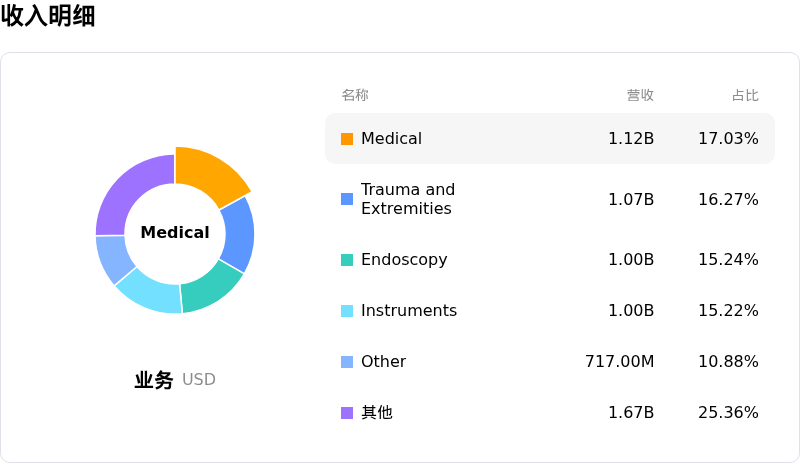The image size is (800, 463).
Task: Click the 16.27% share value
Action: click(x=729, y=199)
